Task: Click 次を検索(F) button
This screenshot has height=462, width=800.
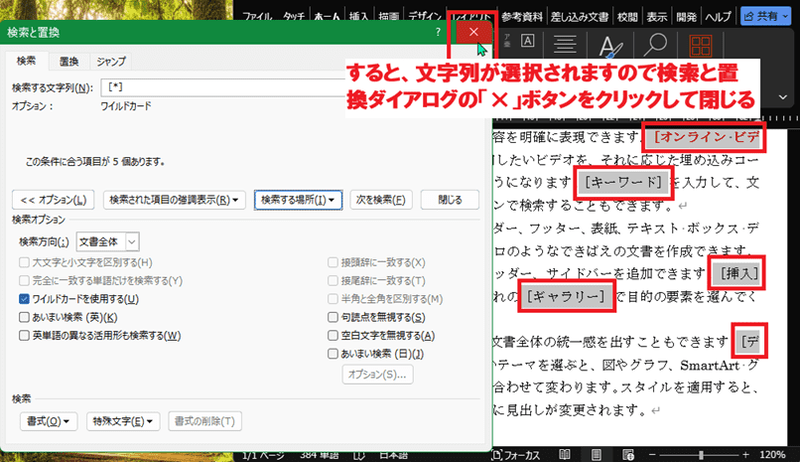Action: [x=381, y=200]
